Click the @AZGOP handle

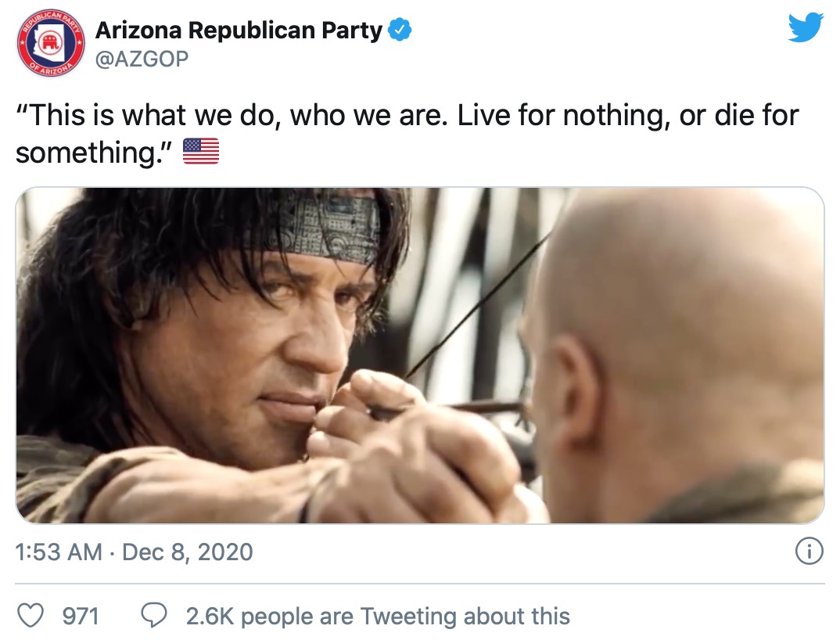pyautogui.click(x=142, y=59)
